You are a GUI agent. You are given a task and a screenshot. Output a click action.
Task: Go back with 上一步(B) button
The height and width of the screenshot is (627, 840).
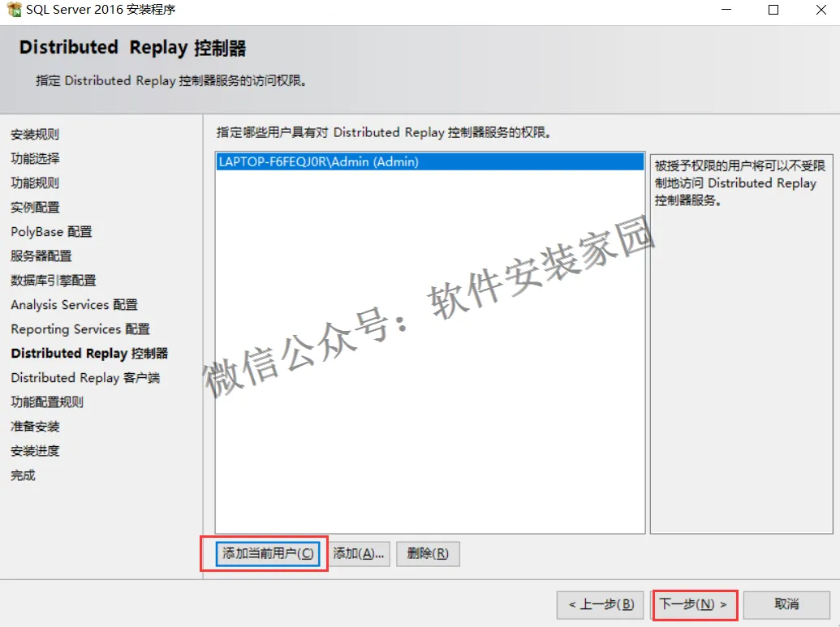tap(600, 604)
